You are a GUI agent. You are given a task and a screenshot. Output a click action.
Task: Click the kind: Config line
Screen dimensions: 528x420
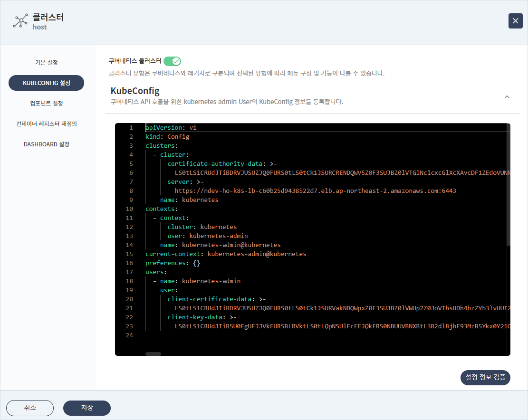click(167, 137)
